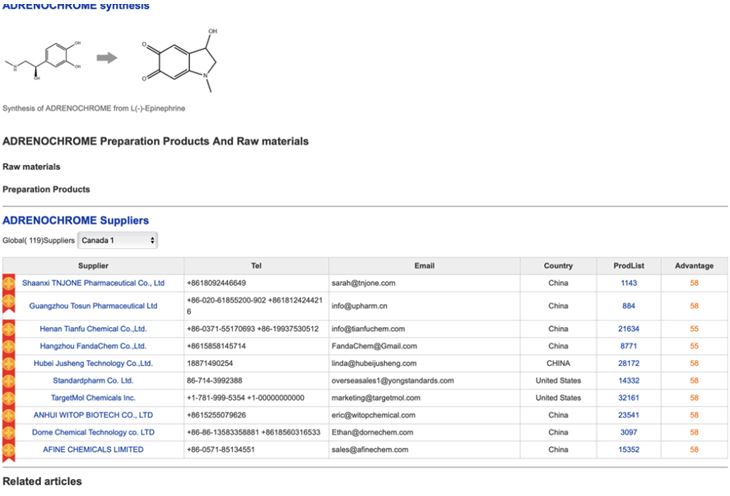Viewport: 730px width, 496px height.
Task: Open product list 21634 for Henan Tianfu
Action: 629,328
